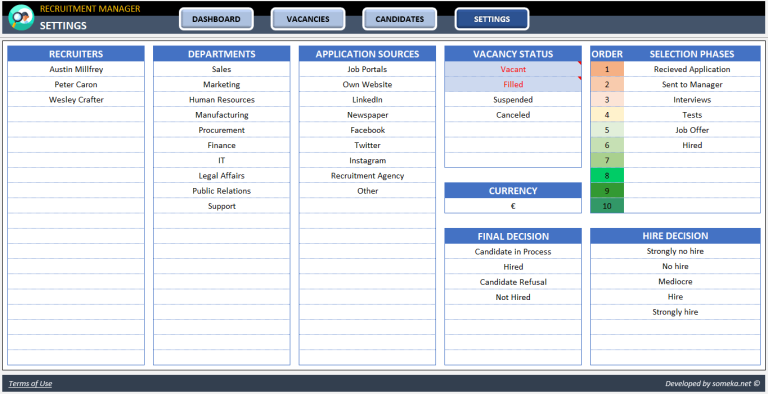
Task: Select the Hired final decision cell
Action: (x=513, y=267)
